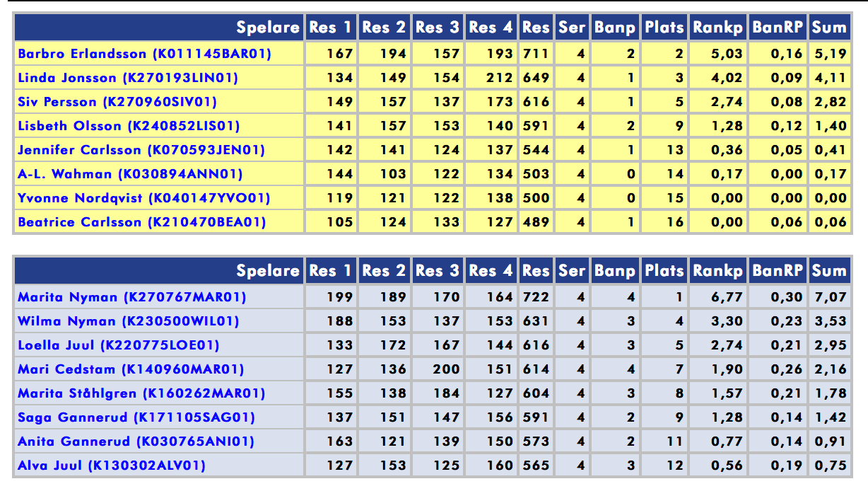Open Marita Nyman's player link
The width and height of the screenshot is (868, 491).
[x=132, y=297]
